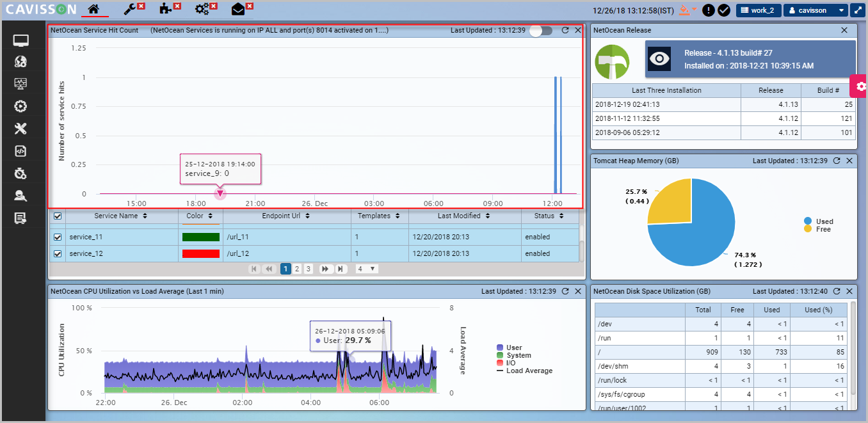Refresh the CPU Utilization vs Load Average panel
This screenshot has width=868, height=423.
565,291
